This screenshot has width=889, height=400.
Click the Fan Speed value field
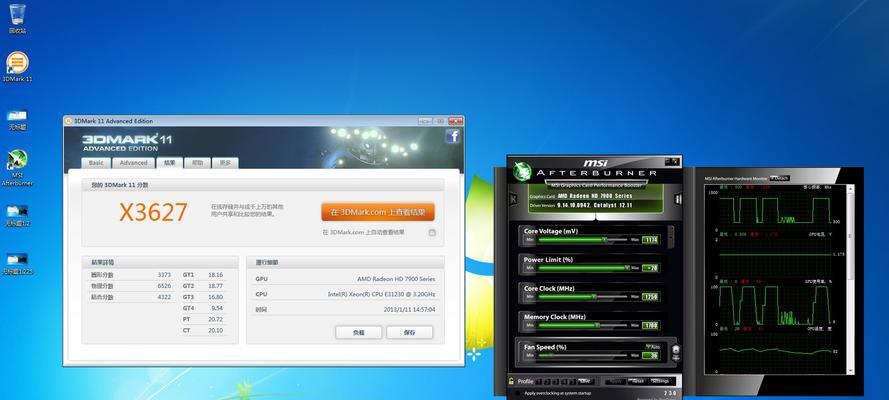tap(650, 355)
